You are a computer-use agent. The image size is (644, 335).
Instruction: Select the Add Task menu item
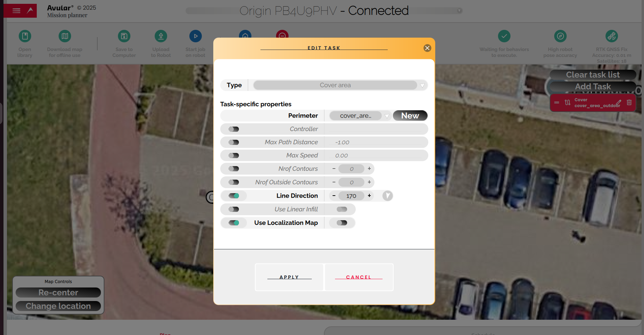click(593, 87)
